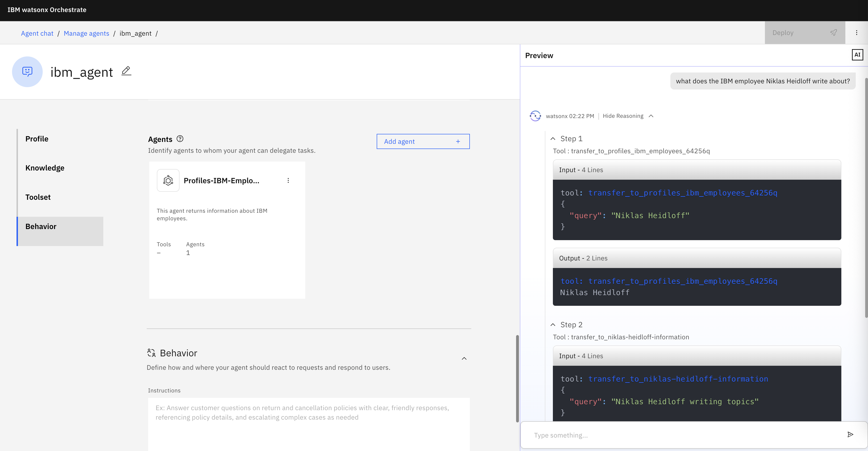Go to Manage agents breadcrumb link
Viewport: 868px width, 451px height.
click(86, 33)
